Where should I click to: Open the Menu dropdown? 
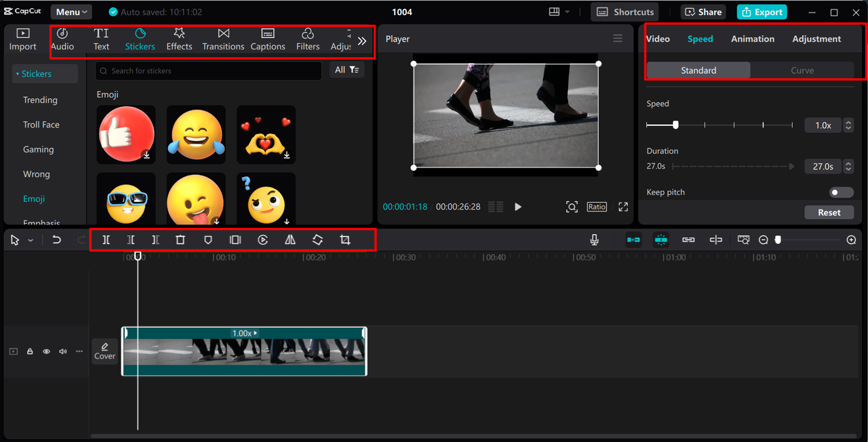71,12
